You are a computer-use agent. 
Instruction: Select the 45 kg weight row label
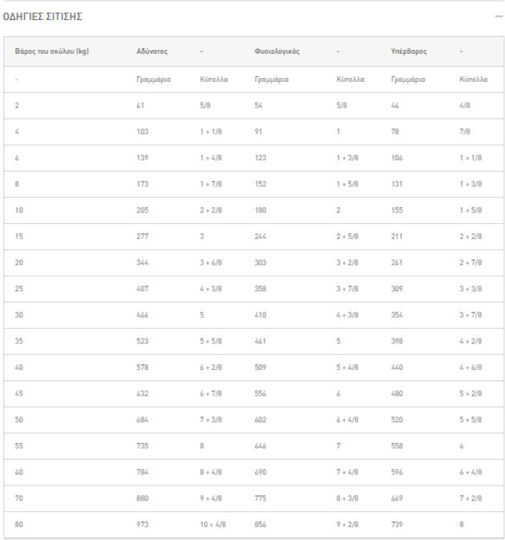click(x=19, y=393)
